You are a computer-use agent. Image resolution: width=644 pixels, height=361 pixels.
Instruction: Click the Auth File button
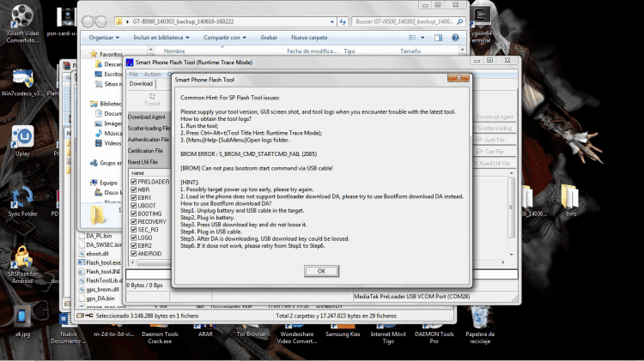pos(495,140)
